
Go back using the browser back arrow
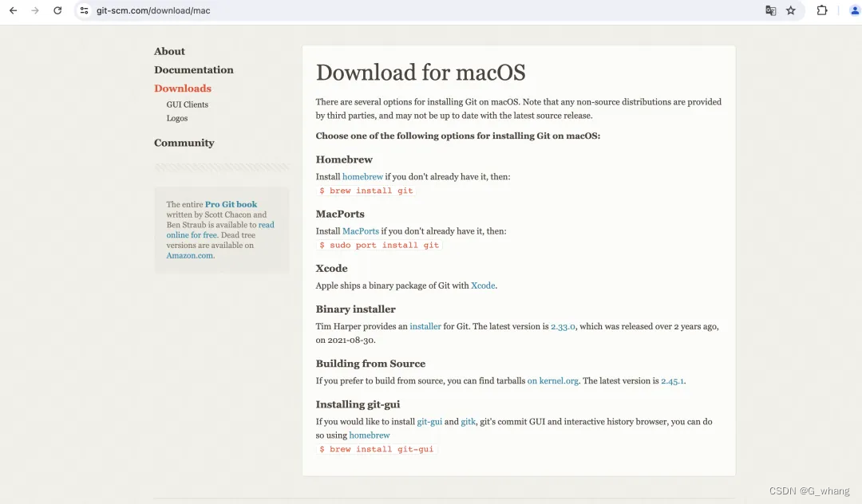(14, 10)
